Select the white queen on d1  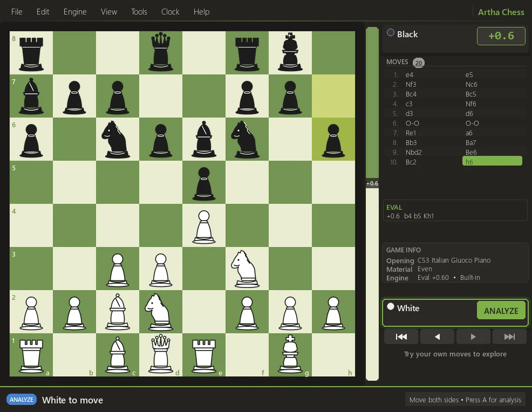pos(160,355)
